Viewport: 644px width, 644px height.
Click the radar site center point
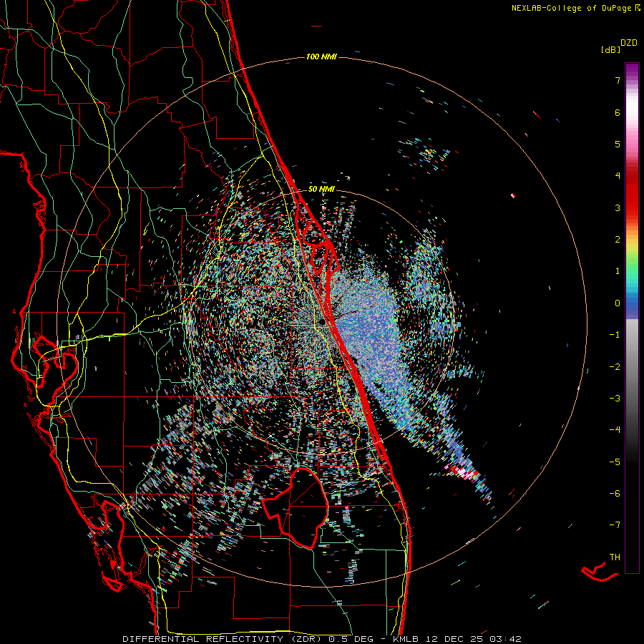click(x=321, y=321)
